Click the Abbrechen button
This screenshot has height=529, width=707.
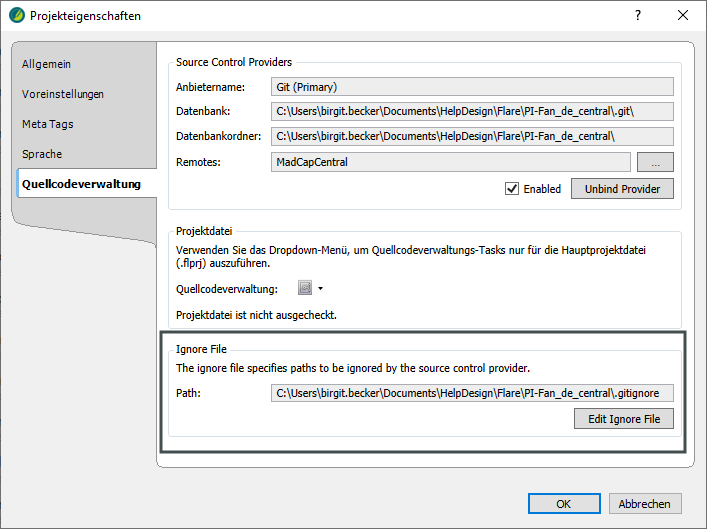644,503
